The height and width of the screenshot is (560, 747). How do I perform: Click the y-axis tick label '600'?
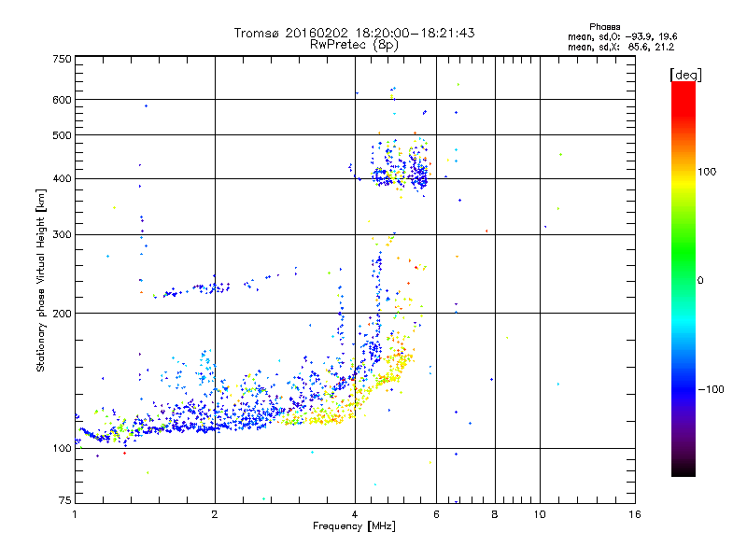click(x=62, y=100)
